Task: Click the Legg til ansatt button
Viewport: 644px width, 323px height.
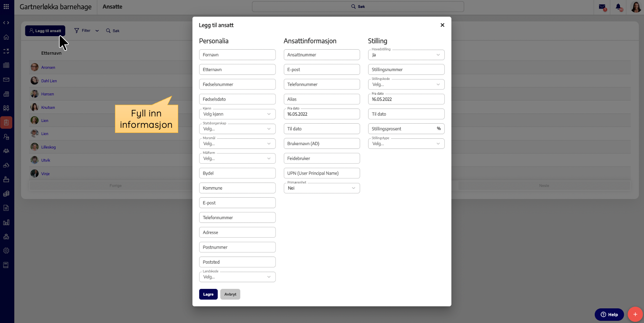Action: 45,31
